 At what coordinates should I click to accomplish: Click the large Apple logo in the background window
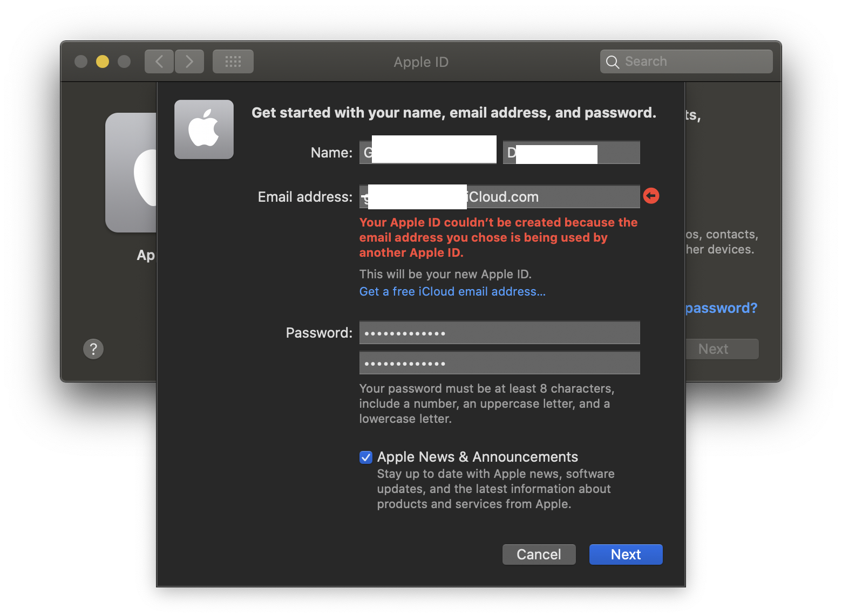(x=131, y=173)
